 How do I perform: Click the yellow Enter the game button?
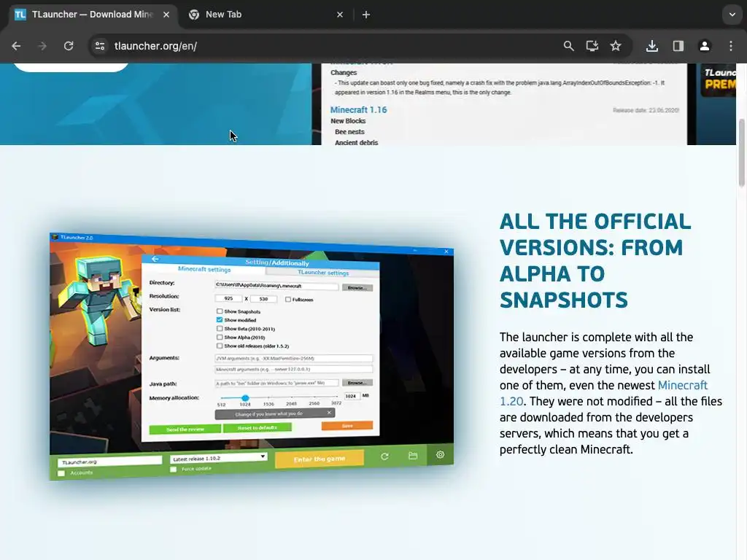coord(320,459)
